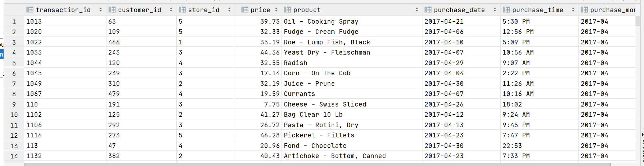Screen dimensions: 644x166
Task: Click the store_id column table icon
Action: pos(182,10)
